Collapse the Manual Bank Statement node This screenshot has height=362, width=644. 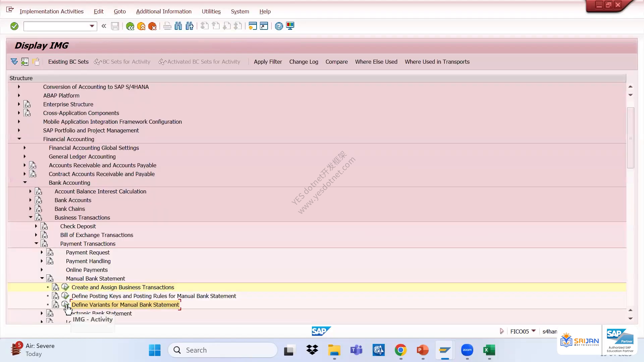(x=42, y=278)
